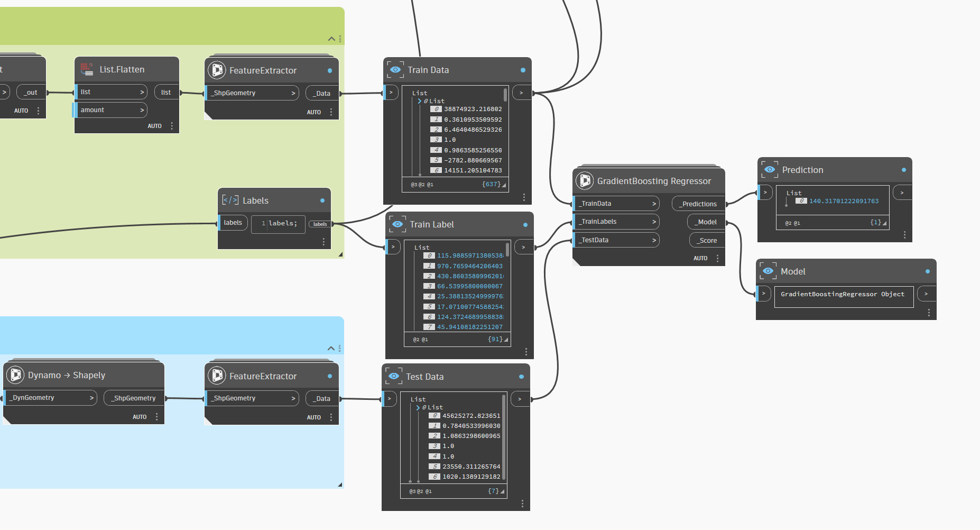Click the Labels code block icon
This screenshot has width=980, height=530.
tap(230, 200)
